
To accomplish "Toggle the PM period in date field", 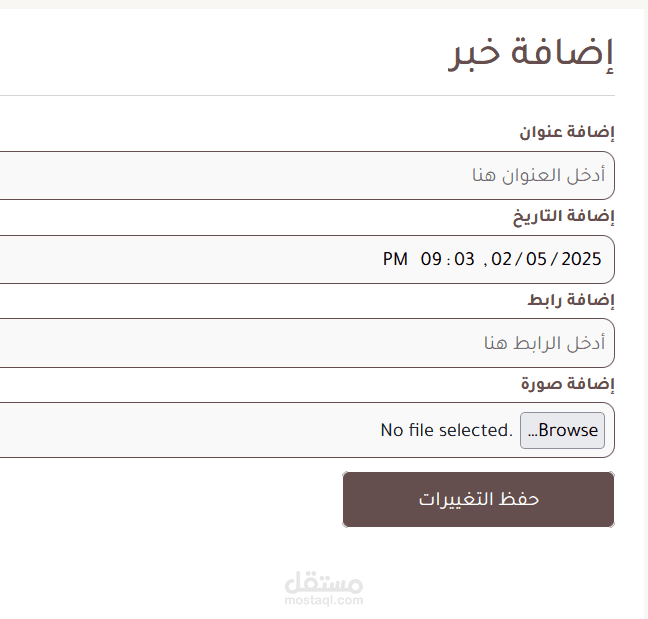I will point(395,259).
